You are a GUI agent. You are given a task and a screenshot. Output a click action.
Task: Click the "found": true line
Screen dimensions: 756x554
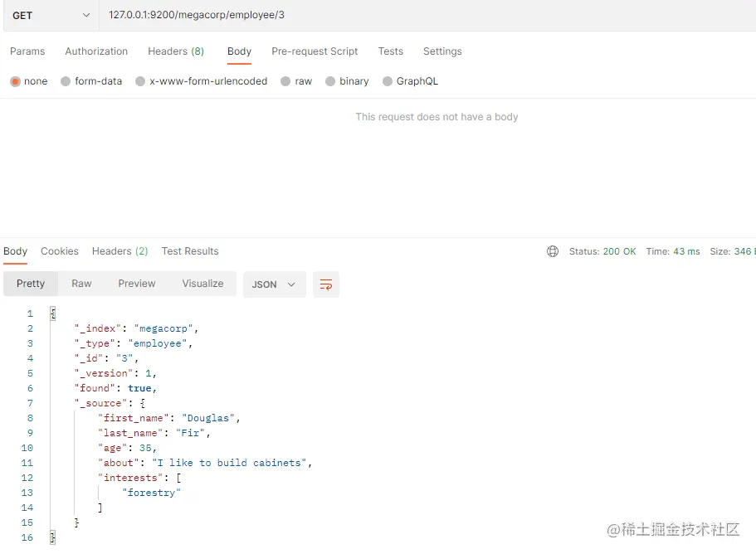[x=115, y=388]
